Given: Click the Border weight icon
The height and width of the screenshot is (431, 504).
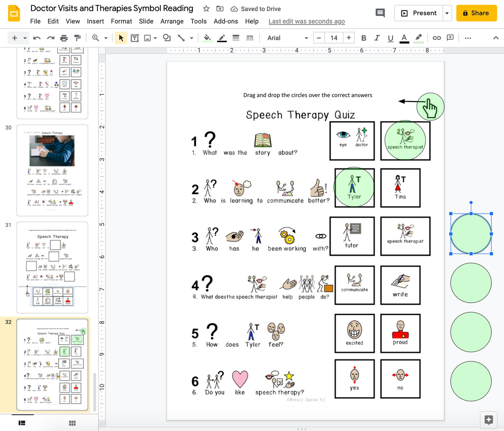Looking at the screenshot, I should [x=236, y=38].
